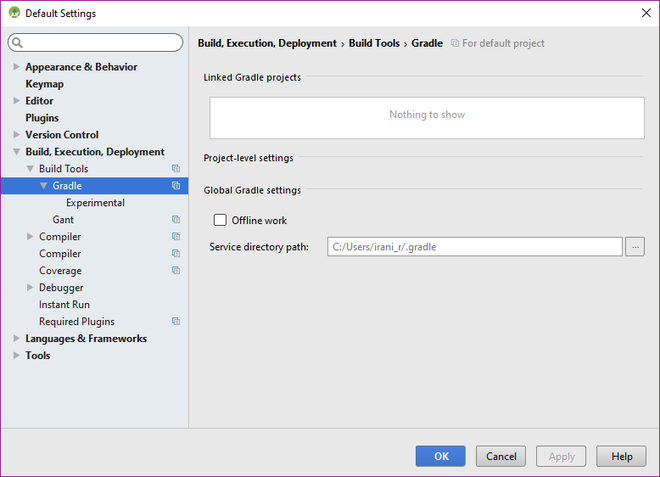Browse for service directory with ellipsis button
This screenshot has width=660, height=477.
click(635, 247)
